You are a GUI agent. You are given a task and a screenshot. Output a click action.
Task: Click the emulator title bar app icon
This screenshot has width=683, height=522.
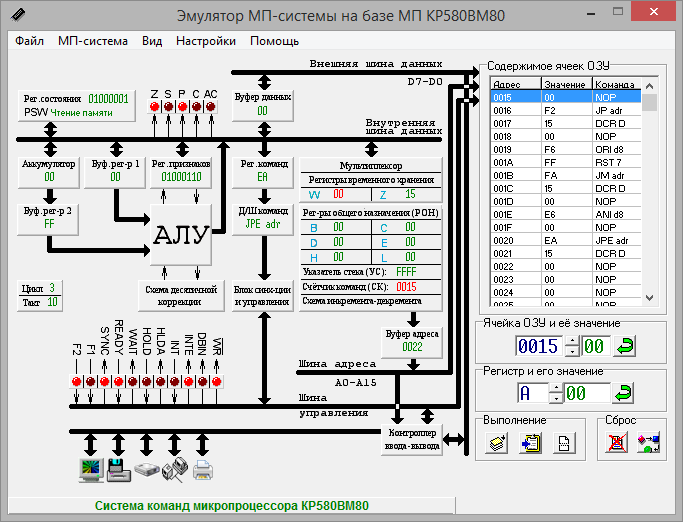18,15
